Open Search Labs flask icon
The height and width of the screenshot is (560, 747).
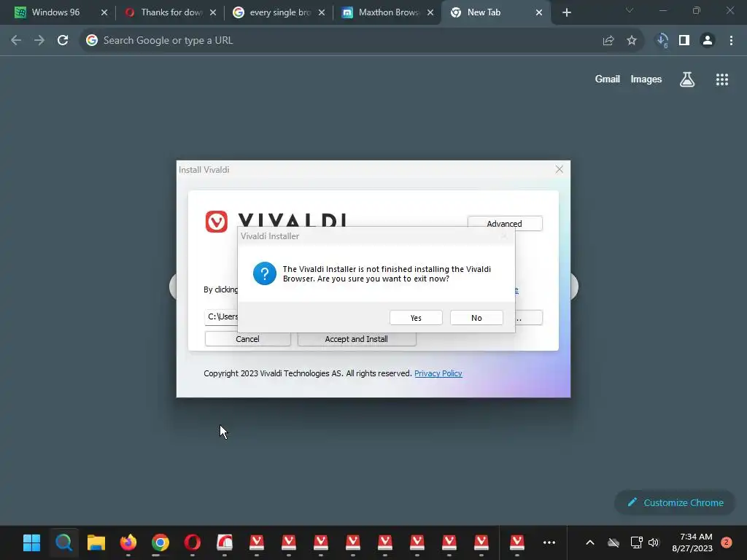[x=687, y=79]
